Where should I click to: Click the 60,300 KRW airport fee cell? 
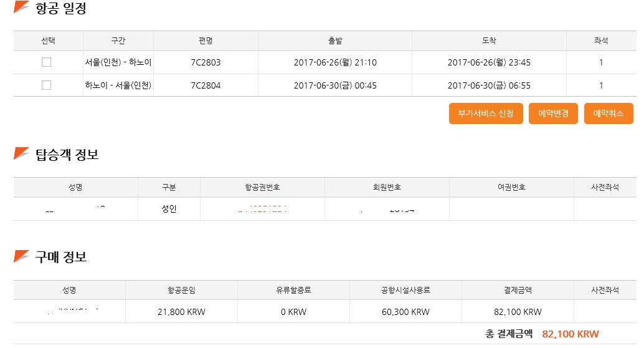click(405, 312)
